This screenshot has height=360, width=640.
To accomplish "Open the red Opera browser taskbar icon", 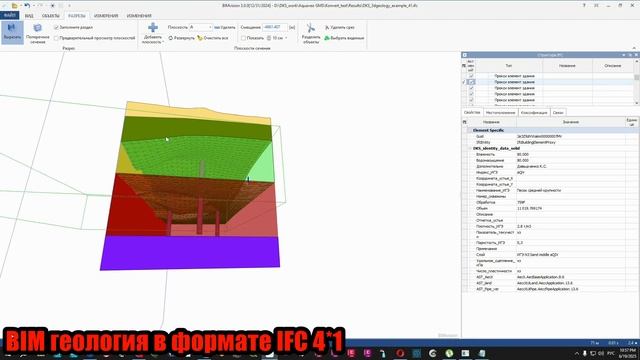I will (400, 353).
